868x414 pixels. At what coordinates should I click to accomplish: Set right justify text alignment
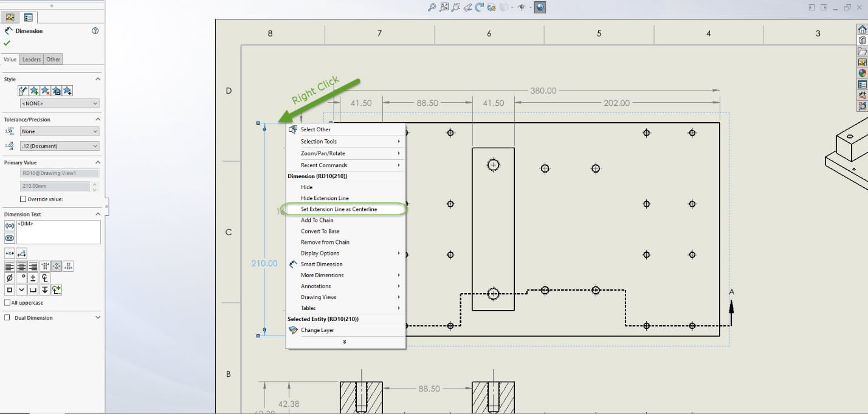coord(33,266)
